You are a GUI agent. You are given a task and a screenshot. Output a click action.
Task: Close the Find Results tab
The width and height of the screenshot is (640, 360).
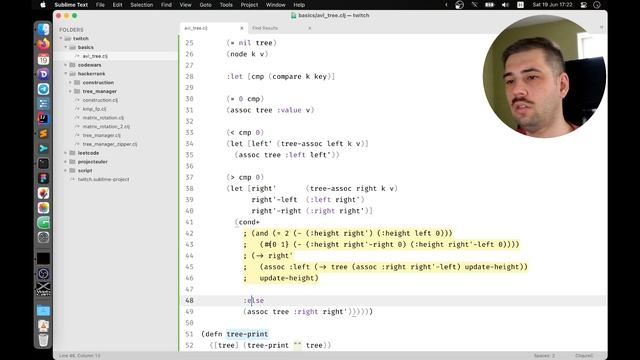coord(309,28)
